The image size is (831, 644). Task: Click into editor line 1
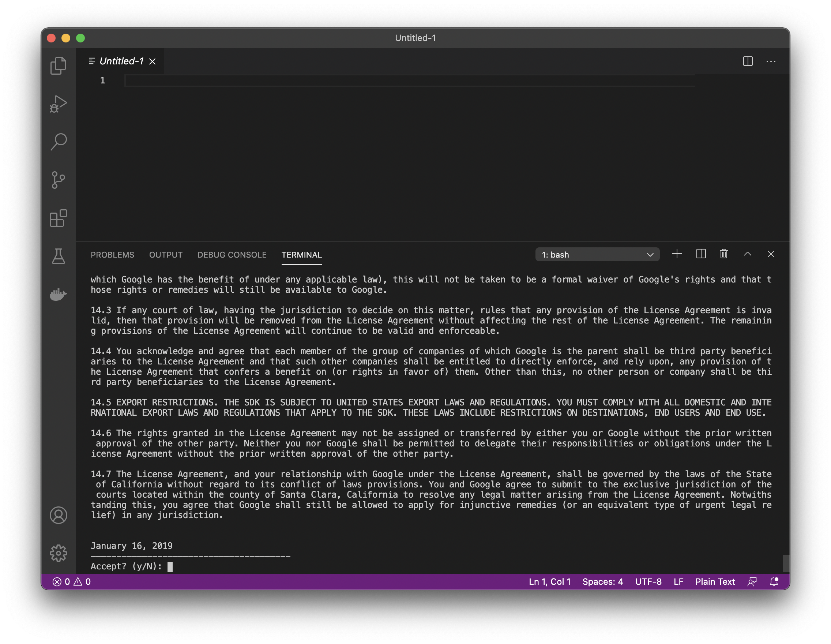click(409, 80)
